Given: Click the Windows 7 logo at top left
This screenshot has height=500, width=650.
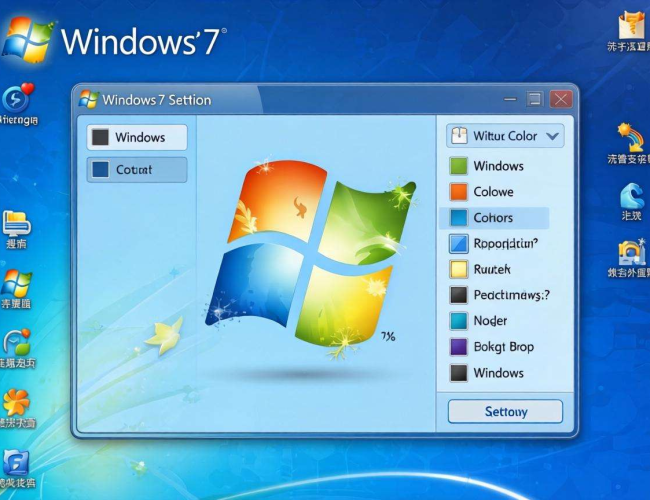Looking at the screenshot, I should click(x=114, y=40).
